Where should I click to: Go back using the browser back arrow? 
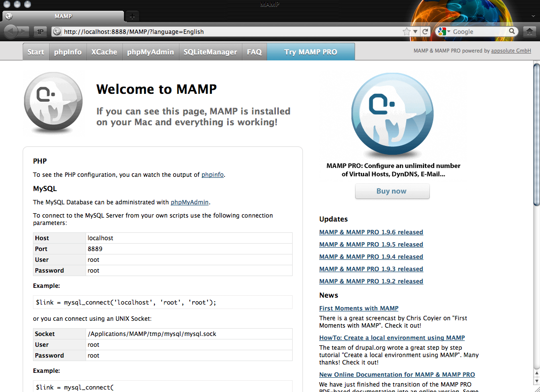click(11, 31)
